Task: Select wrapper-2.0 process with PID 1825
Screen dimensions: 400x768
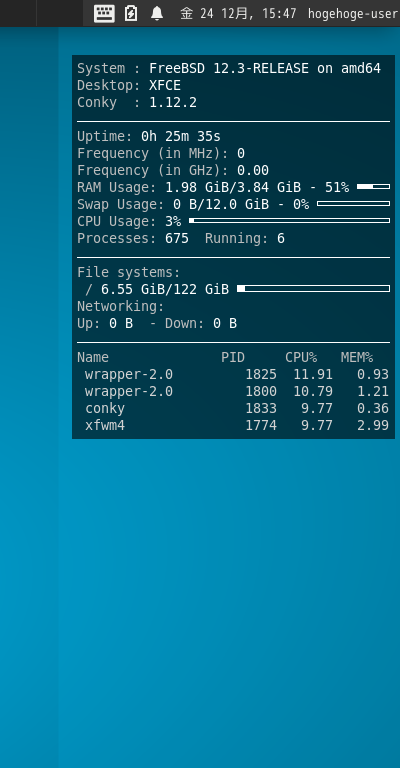Action: (234, 375)
